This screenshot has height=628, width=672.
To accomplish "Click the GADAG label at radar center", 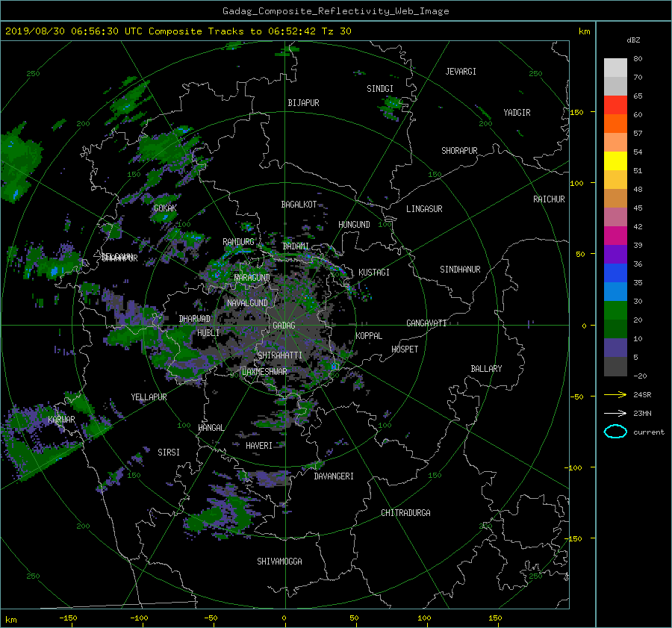I will pos(284,326).
